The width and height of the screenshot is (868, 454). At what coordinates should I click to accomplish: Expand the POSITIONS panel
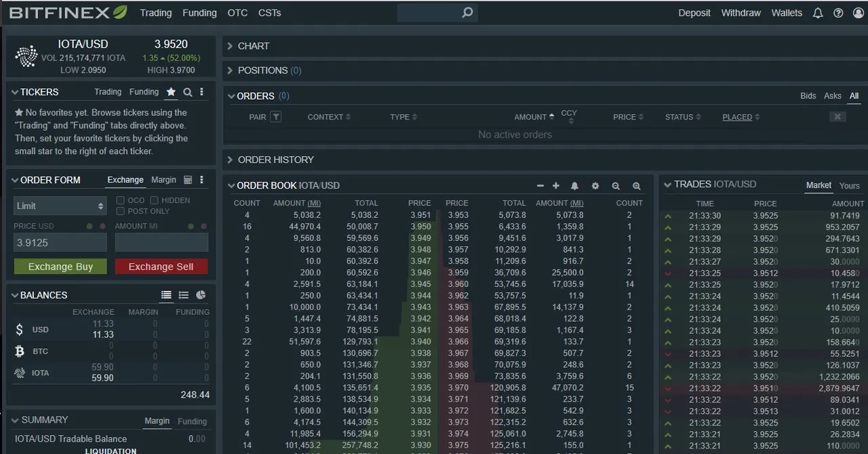point(231,71)
